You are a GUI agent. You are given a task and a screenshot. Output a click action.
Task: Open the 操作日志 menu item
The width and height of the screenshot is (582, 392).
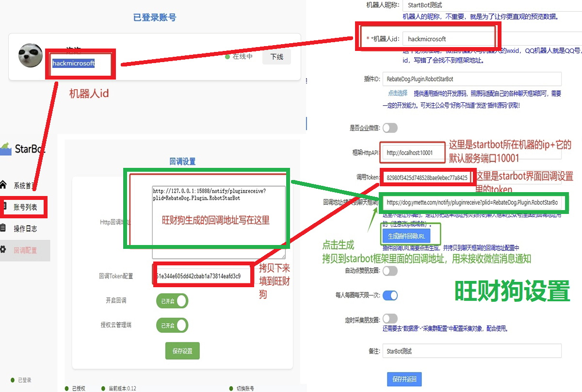25,229
